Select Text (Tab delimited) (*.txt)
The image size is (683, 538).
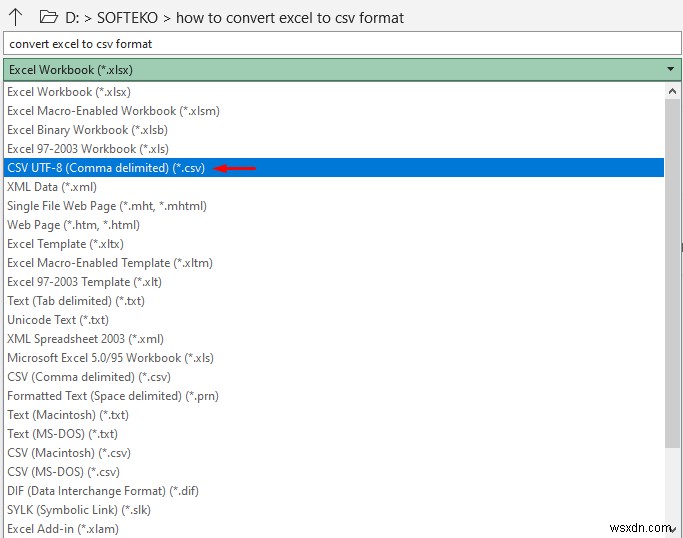pos(334,301)
